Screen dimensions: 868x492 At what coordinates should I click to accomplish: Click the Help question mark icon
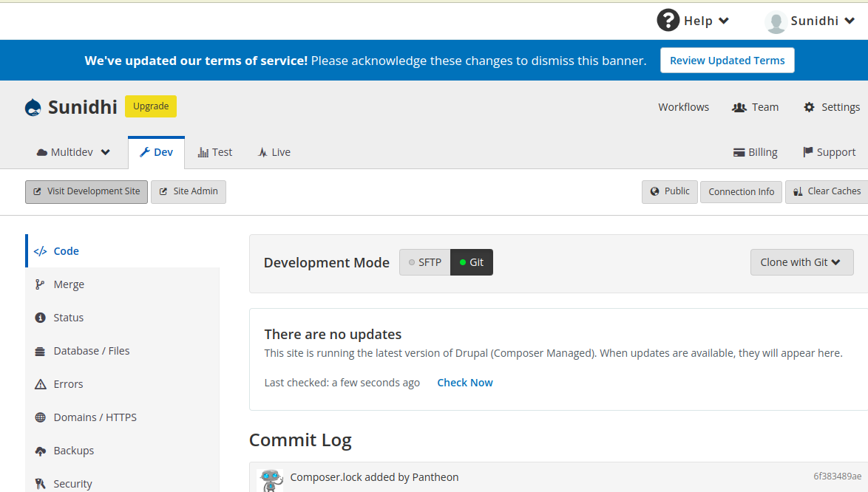(x=668, y=21)
